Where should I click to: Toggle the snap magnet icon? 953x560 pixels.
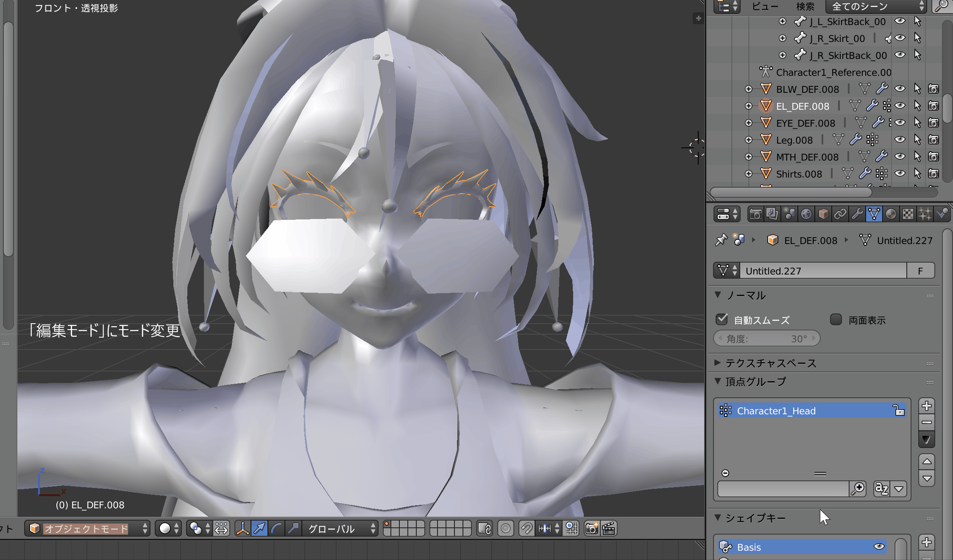click(527, 528)
